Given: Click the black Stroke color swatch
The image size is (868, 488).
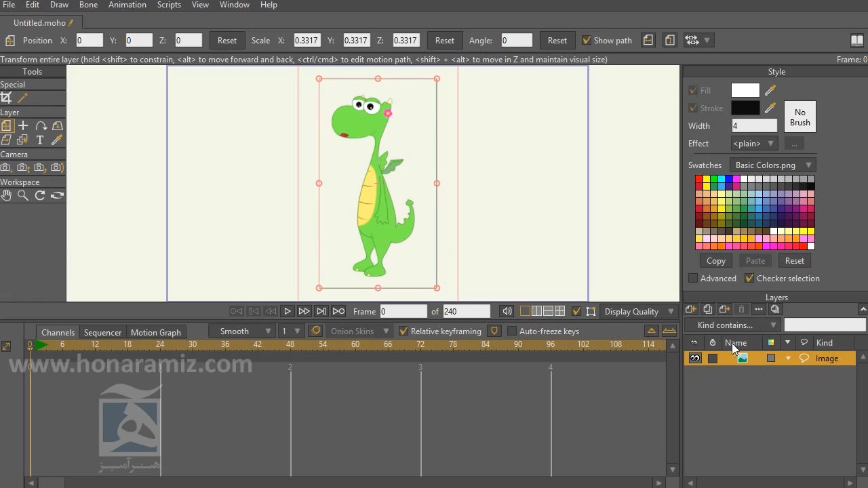Looking at the screenshot, I should (x=745, y=108).
